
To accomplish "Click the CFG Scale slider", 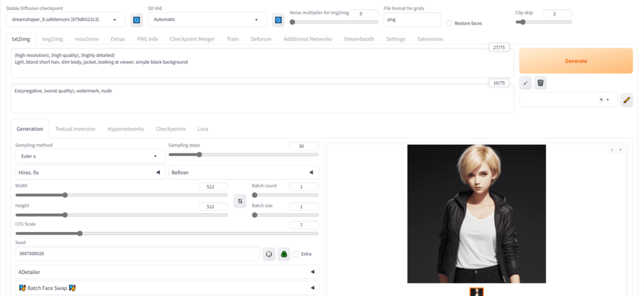I will click(167, 233).
